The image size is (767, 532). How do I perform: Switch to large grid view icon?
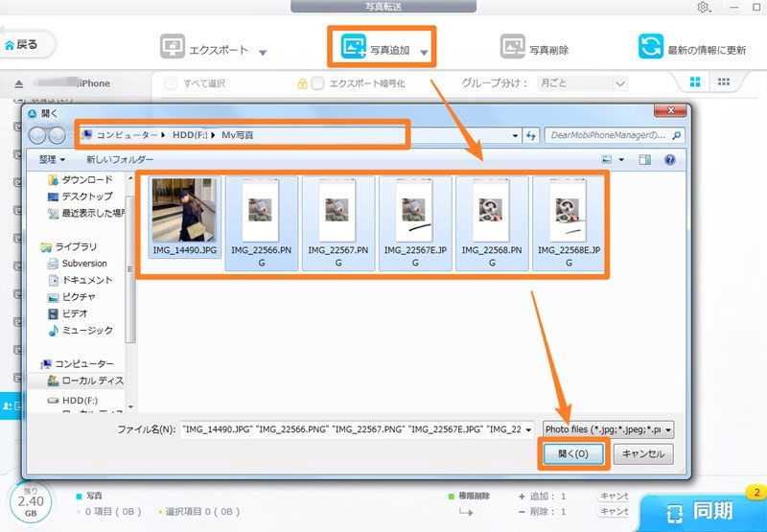(694, 82)
